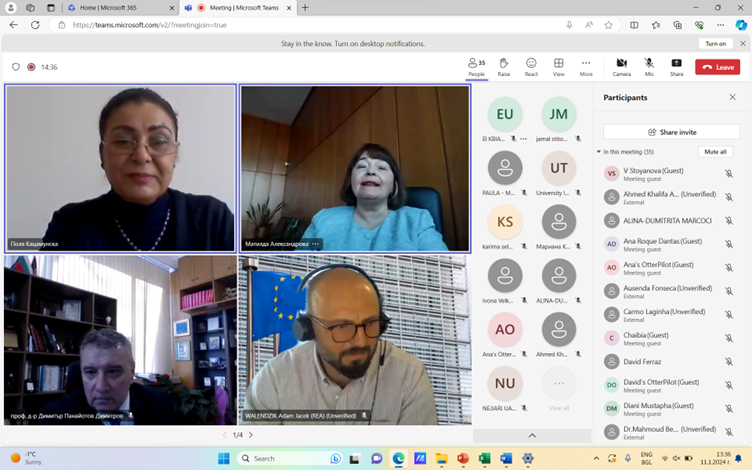This screenshot has height=470, width=752.
Task: Close the Participants panel
Action: click(733, 98)
